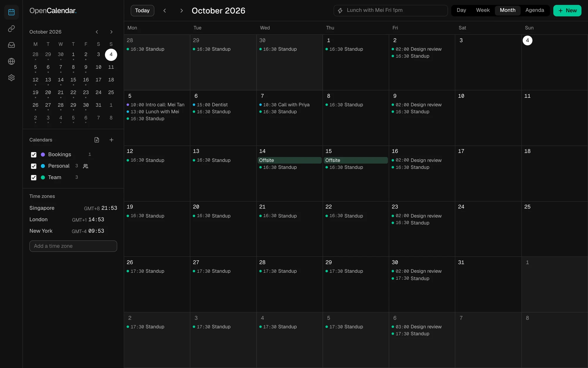Select the Month view tab
The image size is (588, 368).
pos(507,10)
